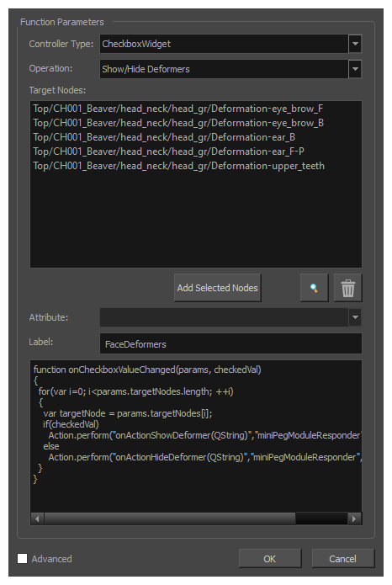Confirm with the OK button
Image resolution: width=392 pixels, height=585 pixels.
pyautogui.click(x=270, y=559)
